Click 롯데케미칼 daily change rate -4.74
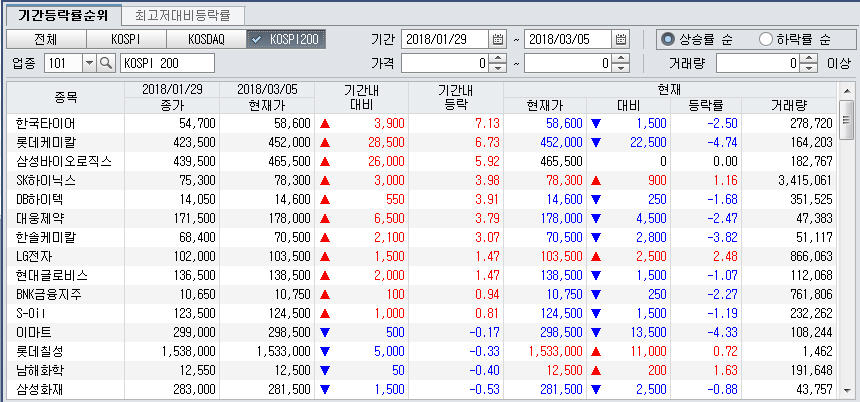The image size is (860, 402). [722, 143]
